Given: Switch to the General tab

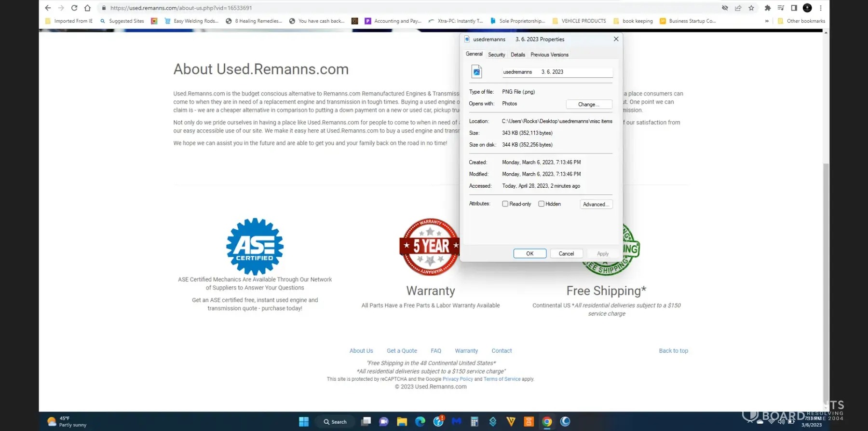Looking at the screenshot, I should point(474,54).
